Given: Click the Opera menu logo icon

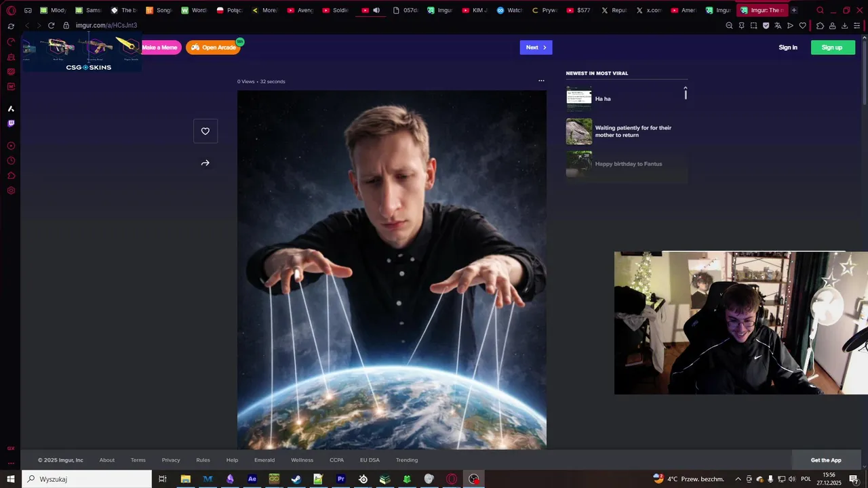Looking at the screenshot, I should click(x=11, y=10).
